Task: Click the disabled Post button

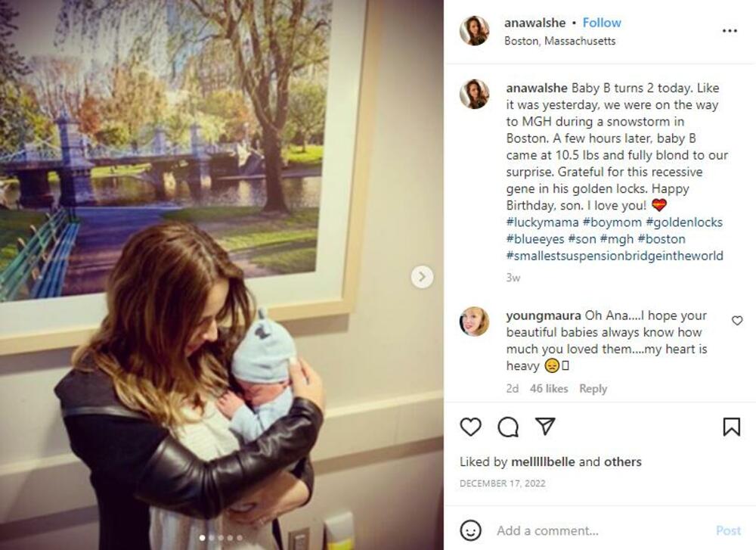Action: tap(728, 530)
